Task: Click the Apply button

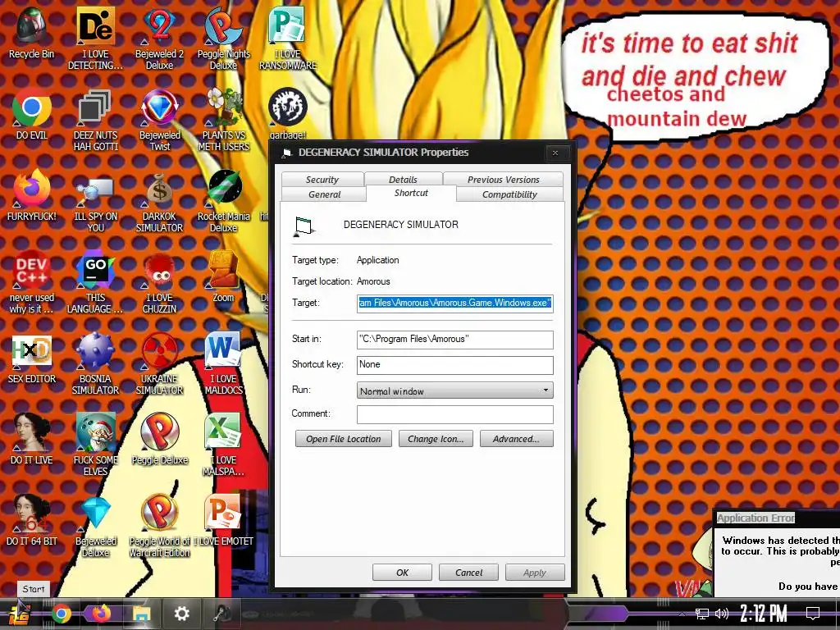Action: tap(535, 573)
